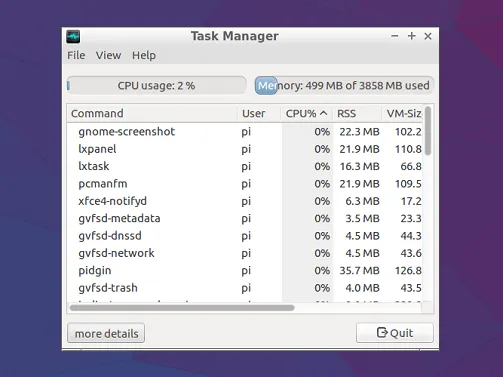
Task: Click the vertical scrollbar of process list
Action: click(x=428, y=131)
